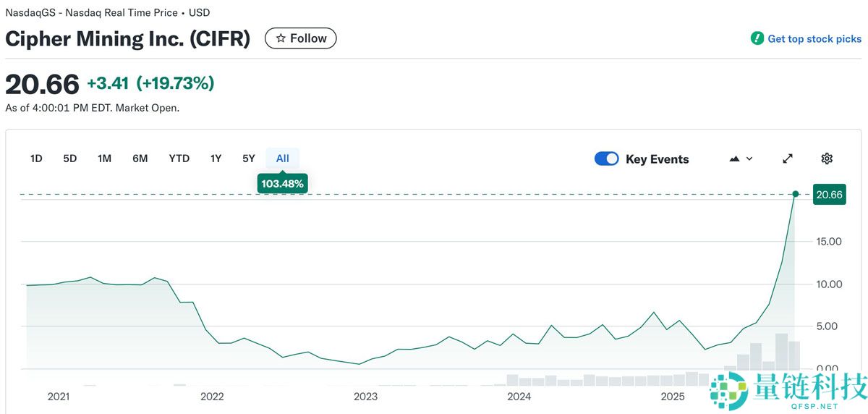Open chart settings gear icon

(x=827, y=159)
